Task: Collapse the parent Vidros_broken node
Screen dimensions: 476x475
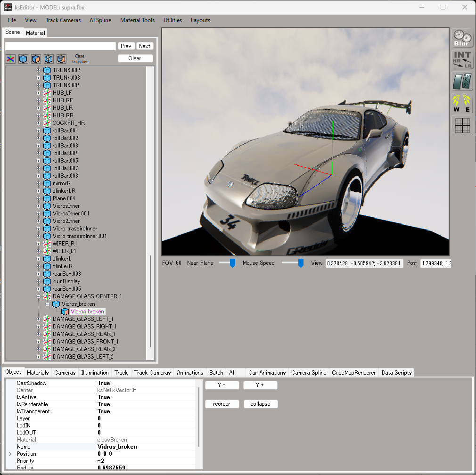Action: (47, 304)
